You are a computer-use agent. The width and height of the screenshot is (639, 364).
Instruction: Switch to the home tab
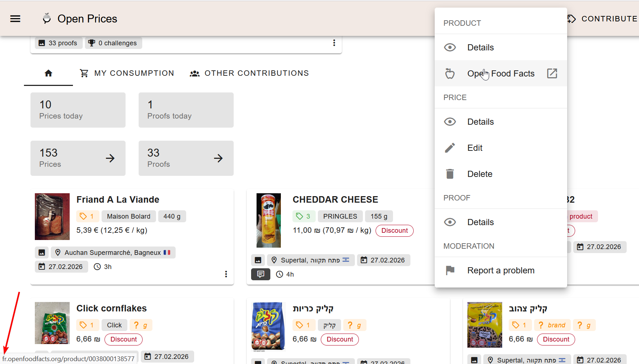(48, 74)
